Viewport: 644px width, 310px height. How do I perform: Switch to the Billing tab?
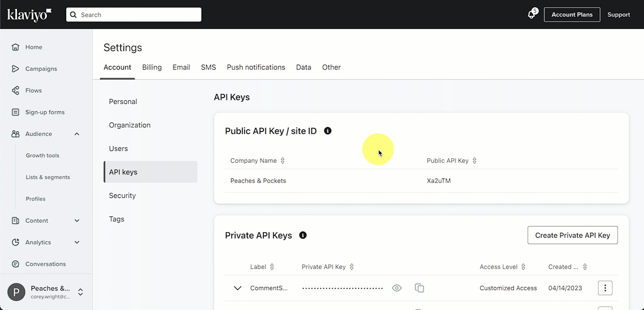[152, 67]
